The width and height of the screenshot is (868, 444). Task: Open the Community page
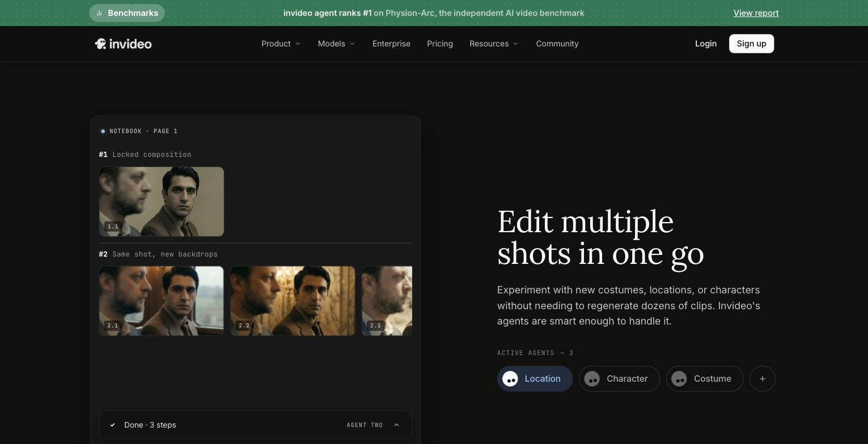tap(557, 44)
